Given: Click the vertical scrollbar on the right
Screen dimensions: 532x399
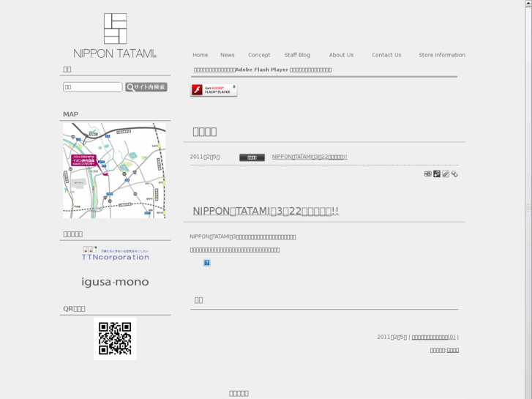Looking at the screenshot, I should click(528, 199).
